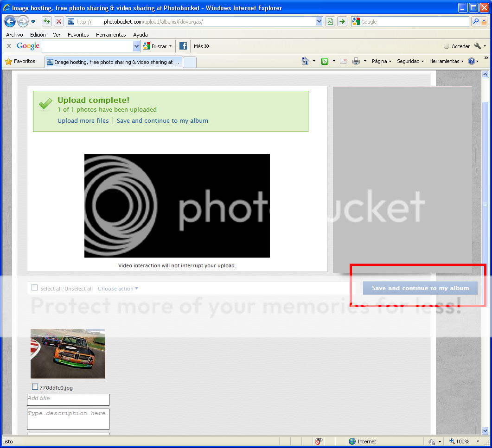Expand the Choose action dropdown

pyautogui.click(x=118, y=289)
